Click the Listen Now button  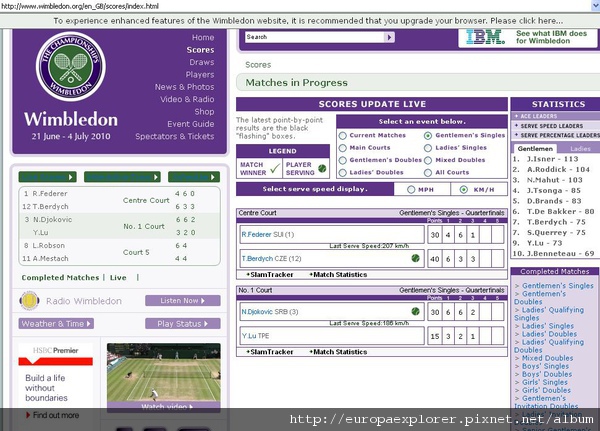[x=183, y=300]
